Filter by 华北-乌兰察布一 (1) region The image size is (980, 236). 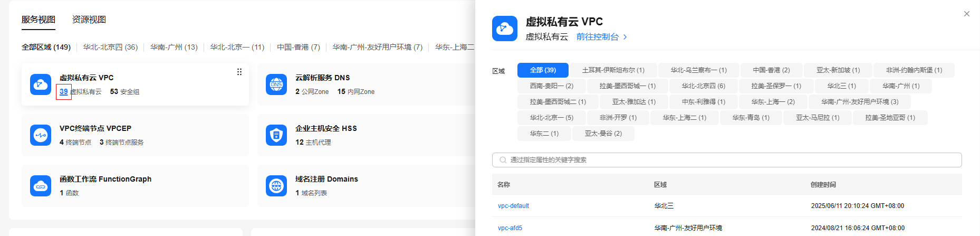pyautogui.click(x=699, y=70)
